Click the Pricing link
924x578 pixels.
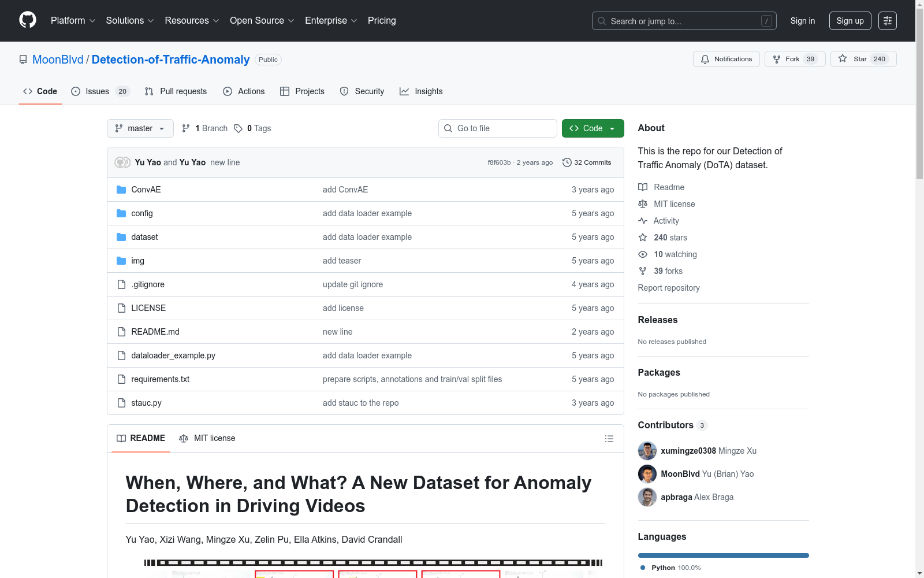click(382, 21)
